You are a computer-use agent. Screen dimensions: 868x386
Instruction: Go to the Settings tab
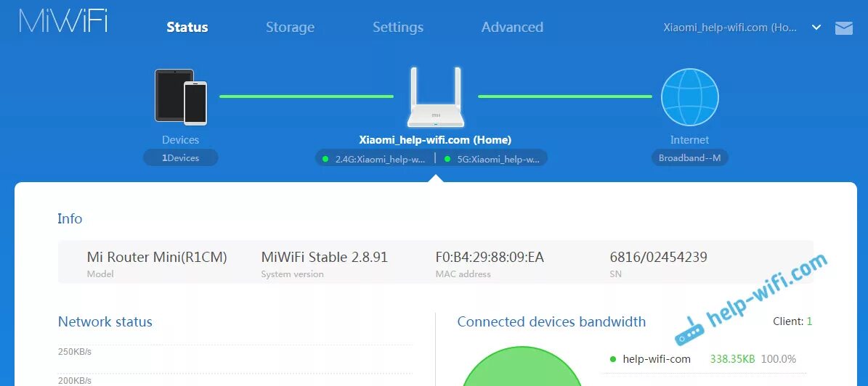pos(398,28)
